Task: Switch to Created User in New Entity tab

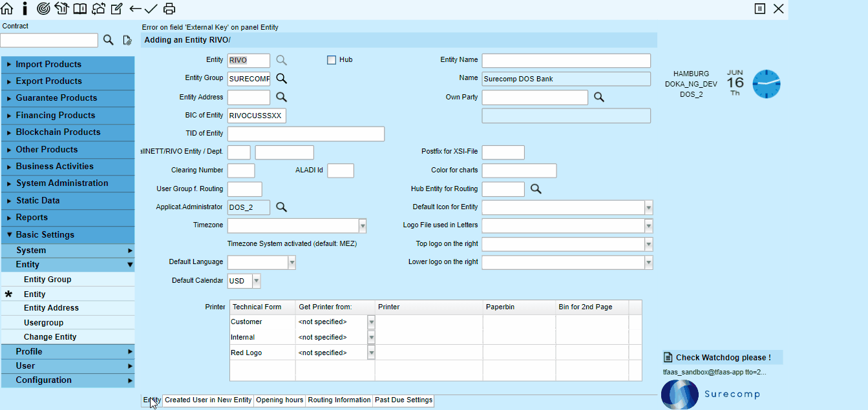Action: 208,400
